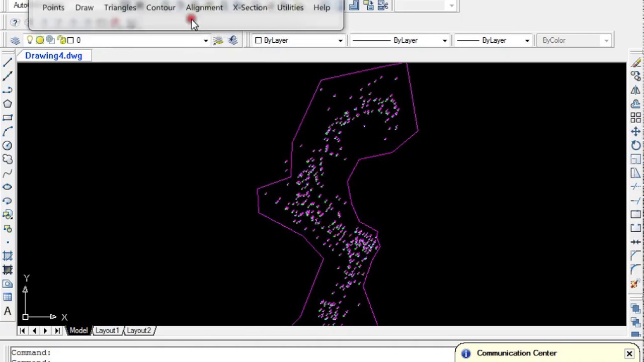
Task: Open the Points menu
Action: click(53, 8)
